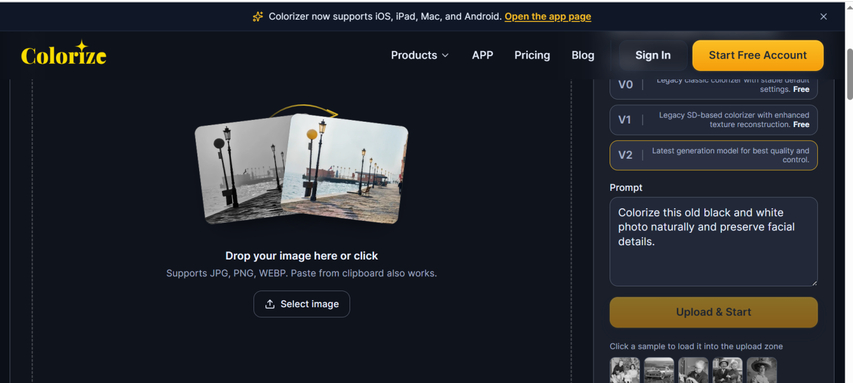Screen dimensions: 853x383
Task: Dismiss the announcement banner with the X
Action: click(x=824, y=17)
